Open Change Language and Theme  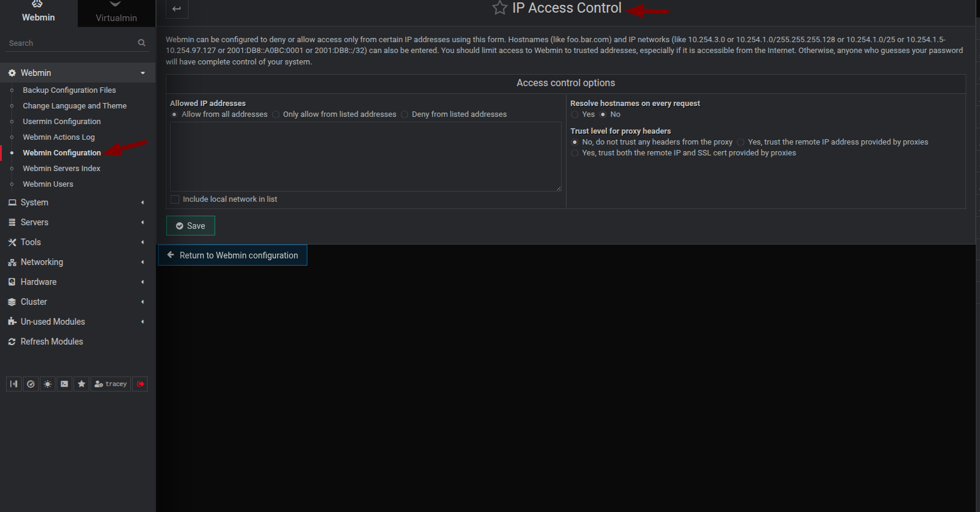75,106
